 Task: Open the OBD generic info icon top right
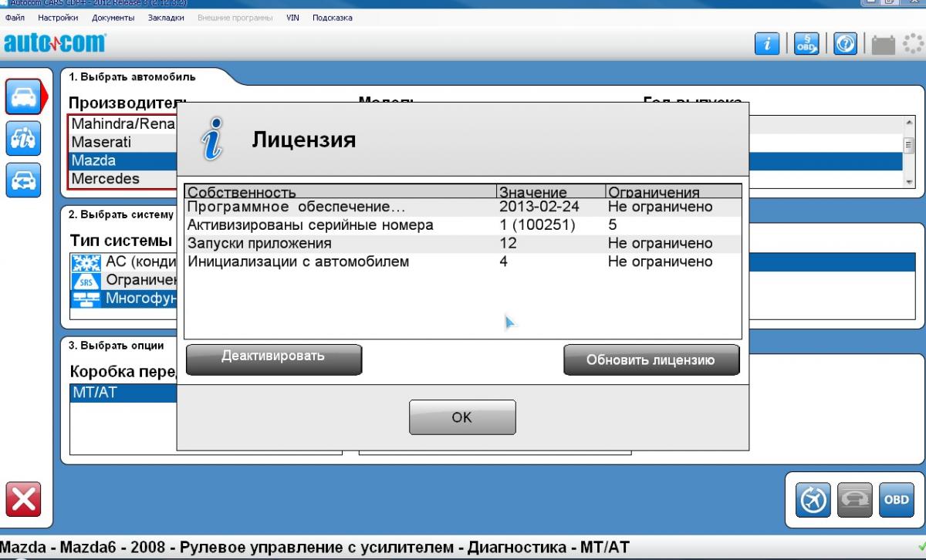(806, 45)
